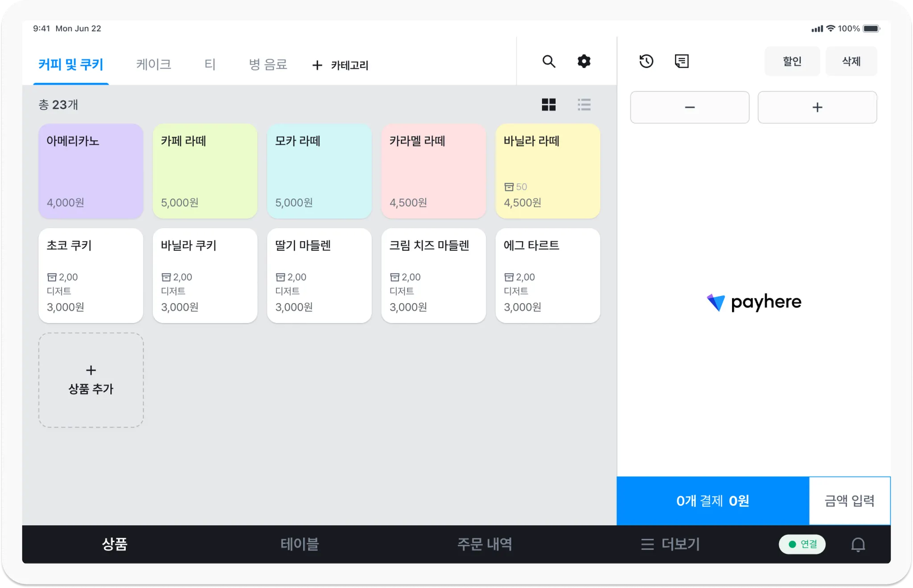The image size is (913, 588).
Task: Open the order history clock icon
Action: (x=646, y=62)
